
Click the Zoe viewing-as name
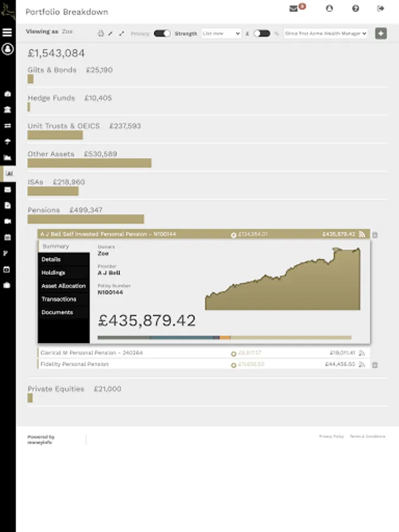coord(67,31)
